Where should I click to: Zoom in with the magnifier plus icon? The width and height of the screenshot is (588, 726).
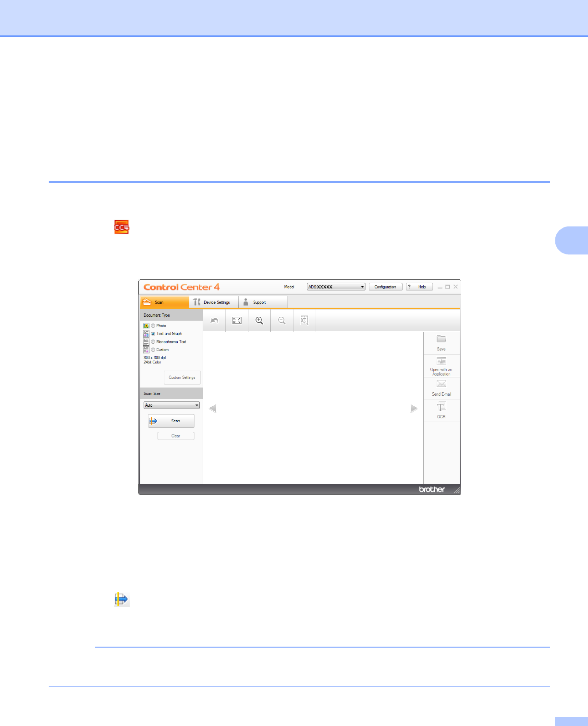259,320
